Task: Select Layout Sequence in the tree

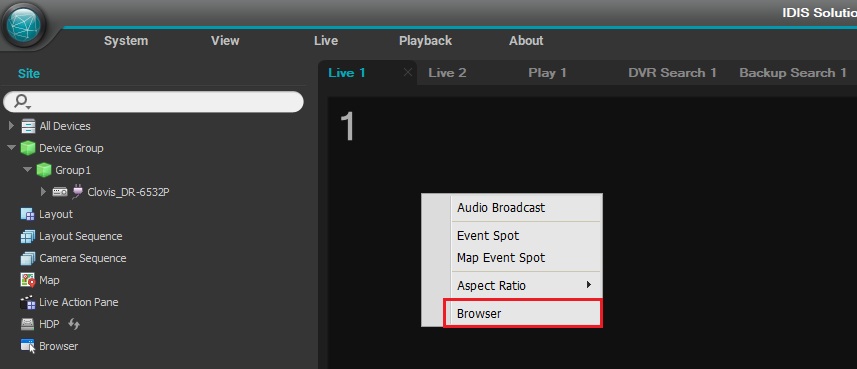Action: (81, 236)
